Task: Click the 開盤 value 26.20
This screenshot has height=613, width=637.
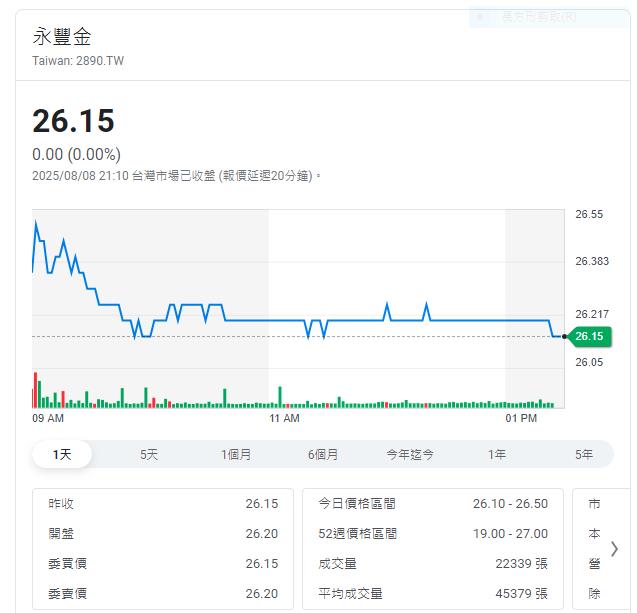Action: point(262,534)
